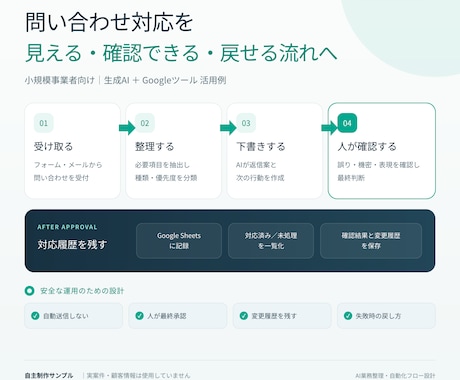460x380 pixels.
Task: Click the 小規模事業者向け subtitle text
Action: (60, 80)
